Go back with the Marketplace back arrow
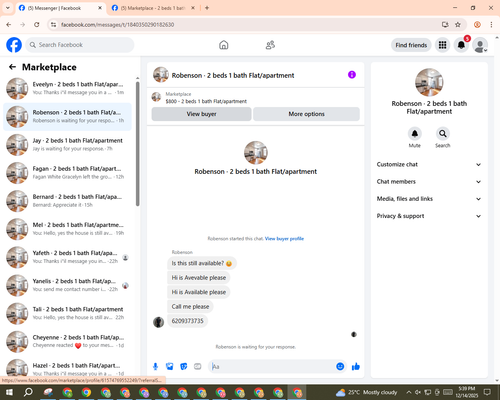500x400 pixels. point(12,67)
